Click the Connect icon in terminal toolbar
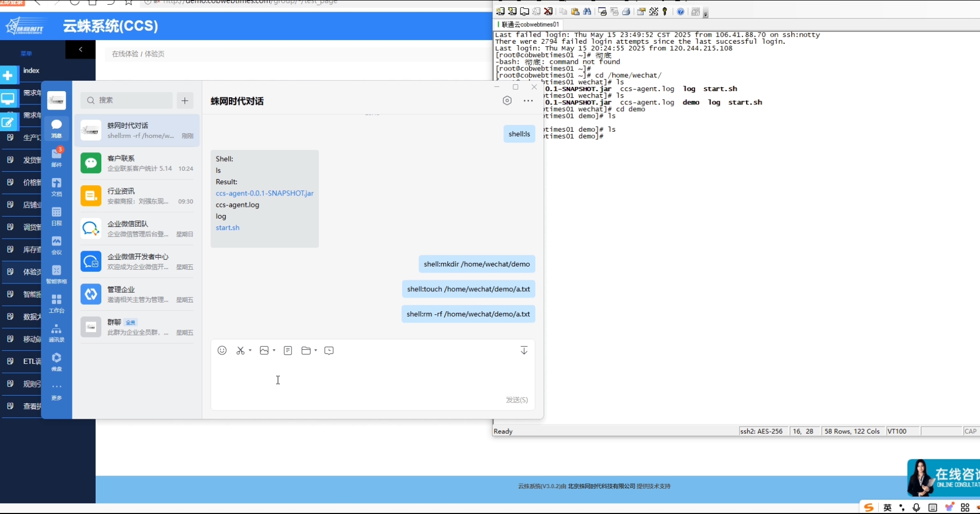The width and height of the screenshot is (980, 514). tap(500, 11)
